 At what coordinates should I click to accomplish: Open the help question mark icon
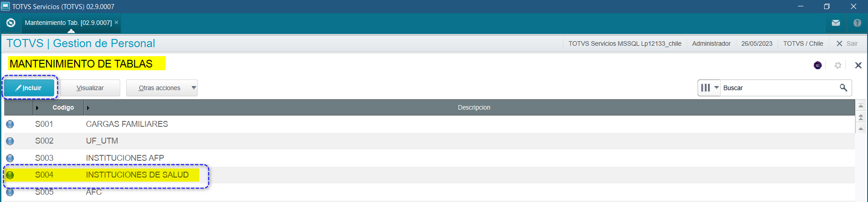tap(857, 23)
